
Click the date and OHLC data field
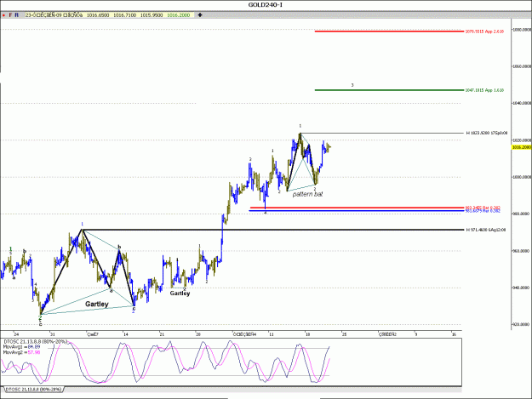pyautogui.click(x=109, y=15)
